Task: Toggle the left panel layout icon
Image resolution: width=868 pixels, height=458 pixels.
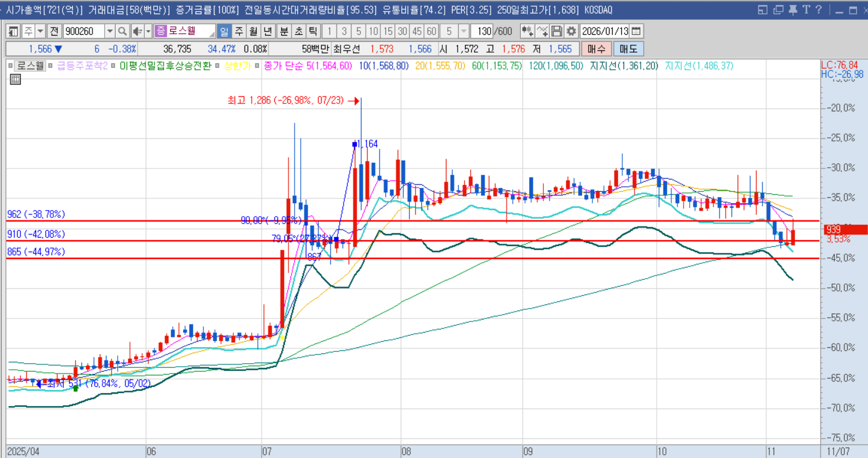Action: 13,31
